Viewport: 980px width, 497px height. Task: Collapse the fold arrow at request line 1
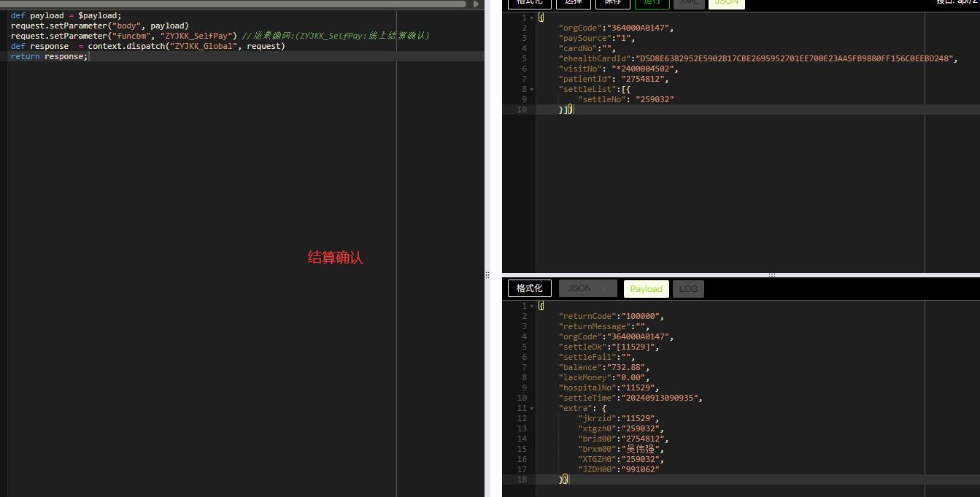click(x=531, y=18)
